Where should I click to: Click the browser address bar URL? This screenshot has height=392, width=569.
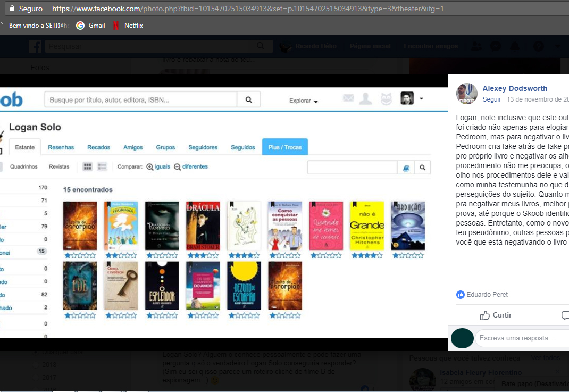click(x=248, y=9)
